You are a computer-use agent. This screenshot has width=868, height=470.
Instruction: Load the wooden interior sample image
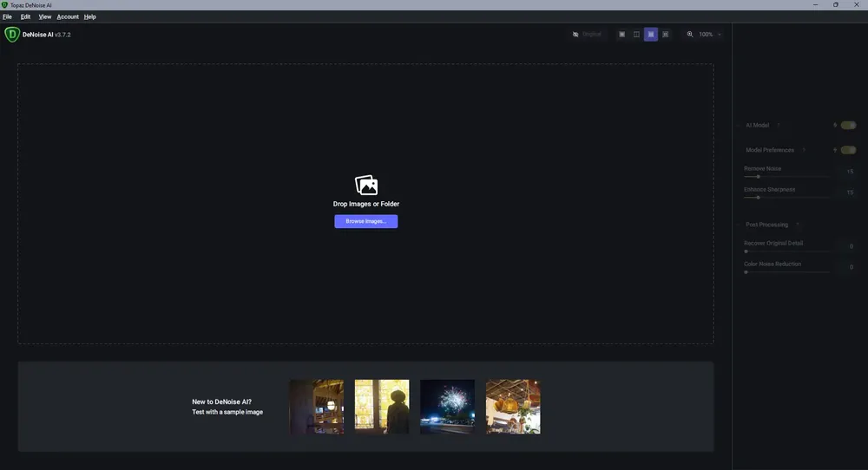[317, 407]
